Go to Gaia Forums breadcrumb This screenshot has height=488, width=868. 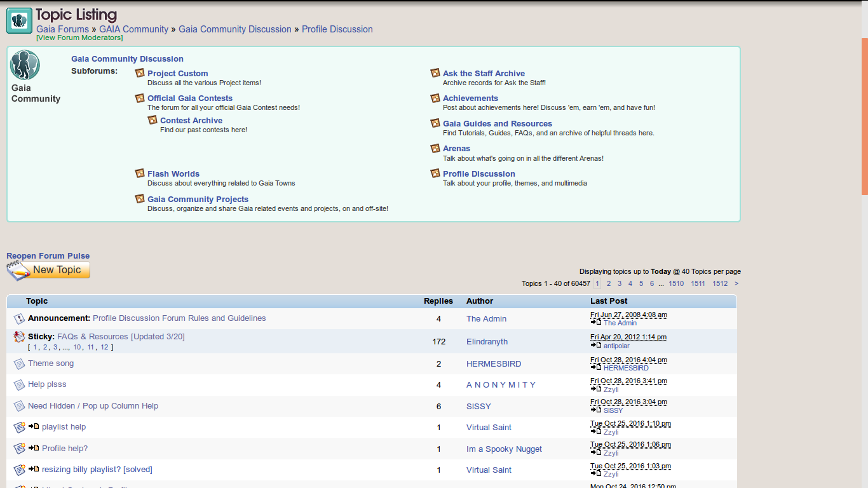[x=62, y=29]
